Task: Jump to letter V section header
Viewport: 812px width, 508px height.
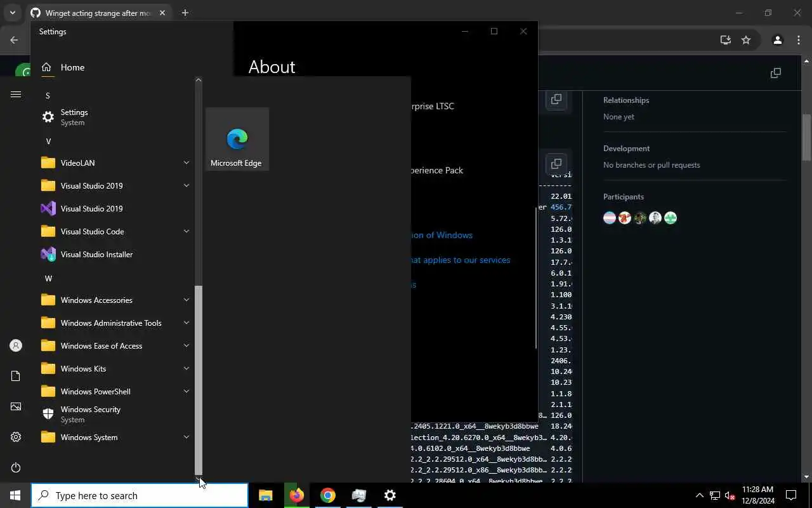Action: (x=48, y=141)
